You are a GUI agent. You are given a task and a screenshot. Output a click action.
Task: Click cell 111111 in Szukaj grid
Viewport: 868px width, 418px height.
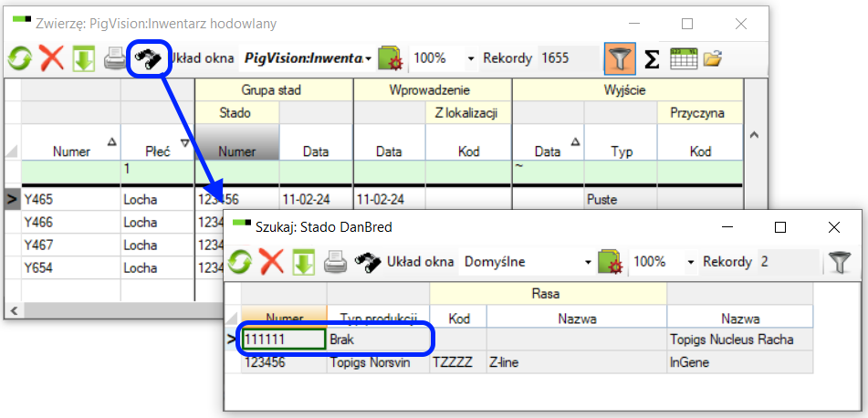pyautogui.click(x=284, y=340)
